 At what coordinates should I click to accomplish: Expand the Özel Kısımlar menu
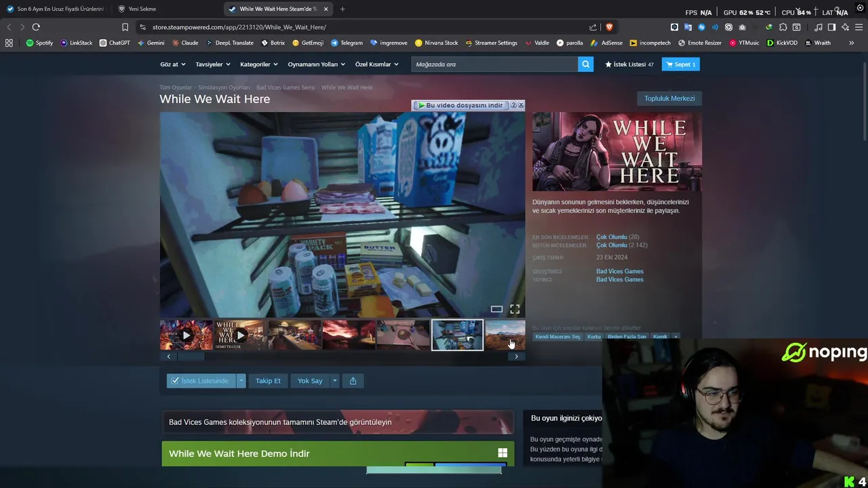tap(377, 64)
